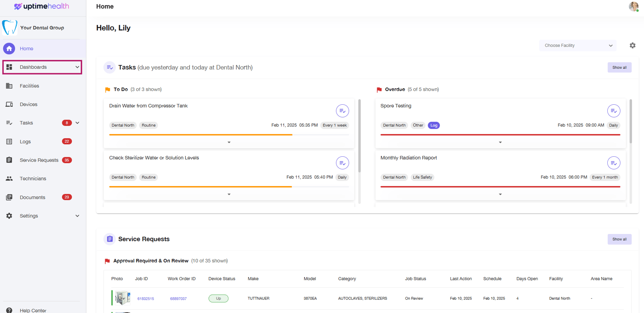
Task: Expand the Tasks sidebar submenu chevron
Action: click(77, 123)
